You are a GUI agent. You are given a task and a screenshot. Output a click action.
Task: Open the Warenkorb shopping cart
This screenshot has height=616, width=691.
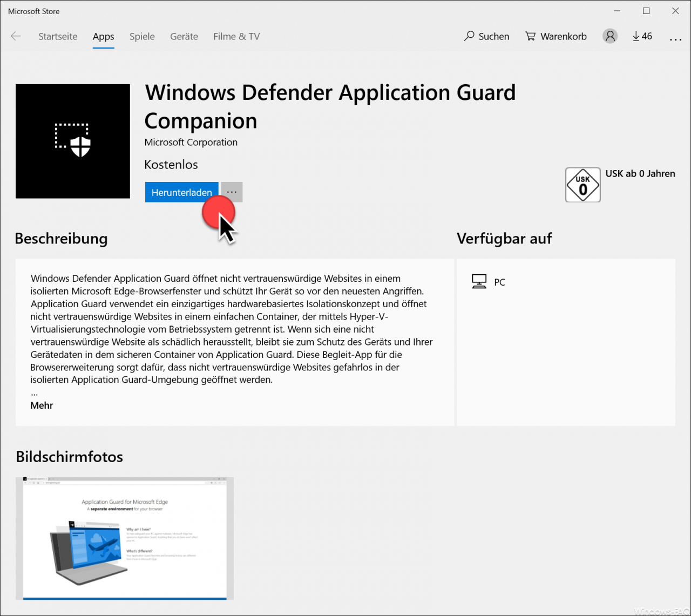pyautogui.click(x=556, y=36)
